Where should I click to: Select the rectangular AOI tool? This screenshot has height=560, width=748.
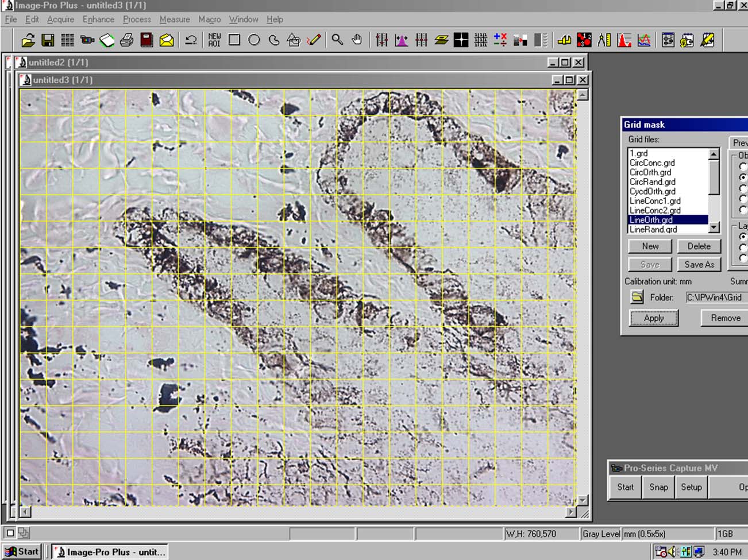pos(234,40)
